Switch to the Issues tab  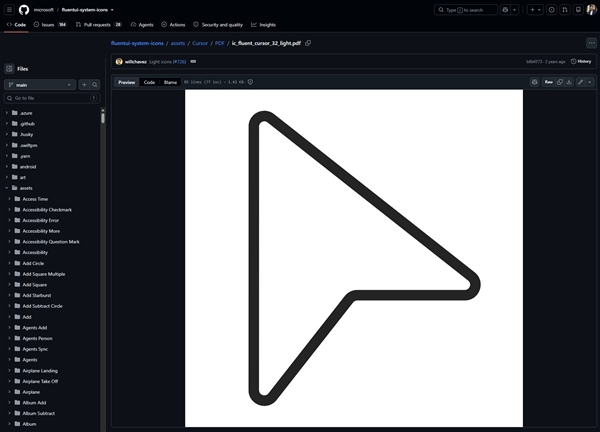tap(50, 24)
